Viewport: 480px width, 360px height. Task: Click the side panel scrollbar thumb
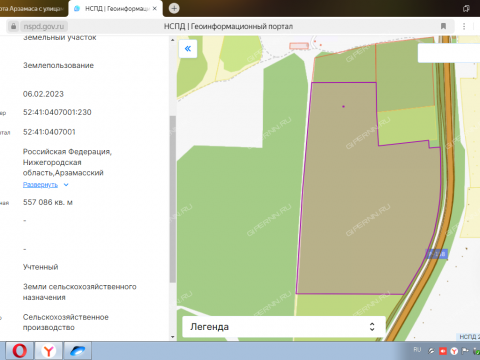[x=172, y=199]
